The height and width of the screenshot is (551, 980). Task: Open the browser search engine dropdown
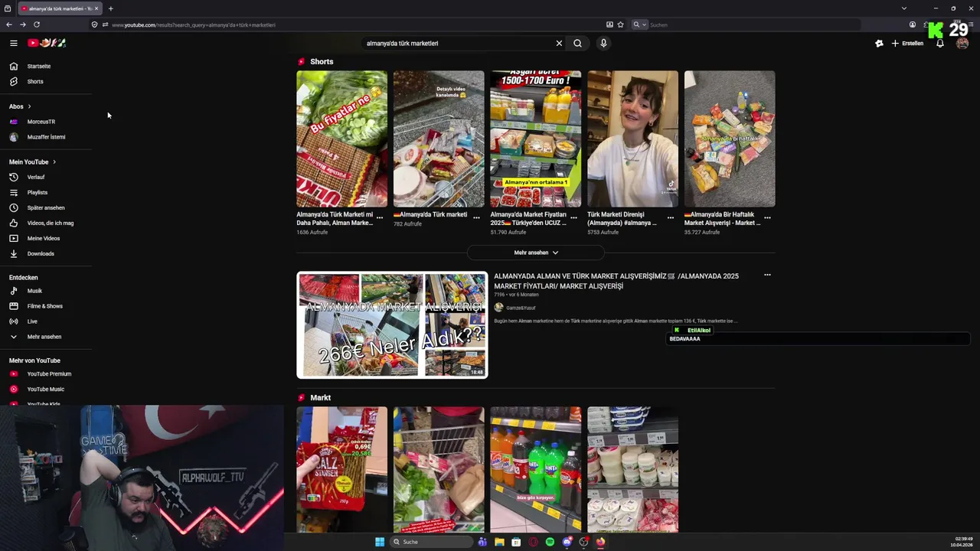pyautogui.click(x=639, y=24)
